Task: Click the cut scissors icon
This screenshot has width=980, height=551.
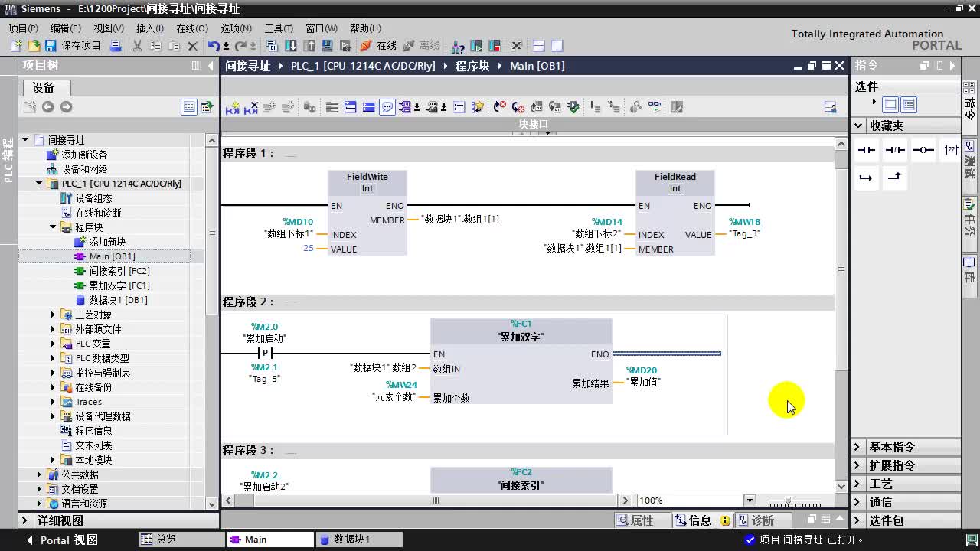Action: pos(137,46)
